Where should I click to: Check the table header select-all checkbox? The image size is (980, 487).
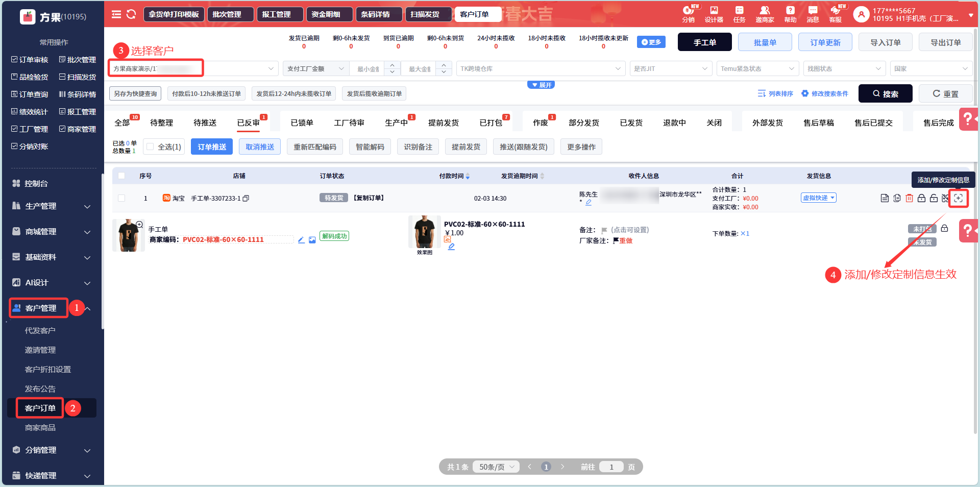(121, 176)
